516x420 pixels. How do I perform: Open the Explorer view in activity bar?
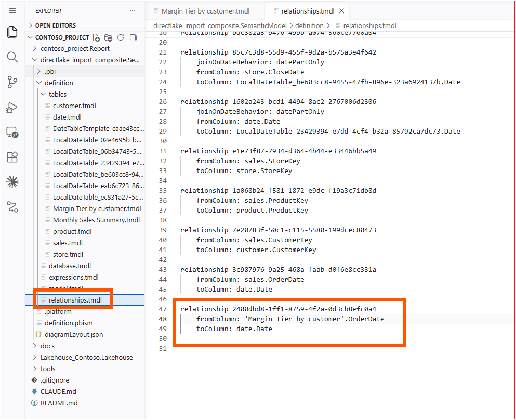12,32
